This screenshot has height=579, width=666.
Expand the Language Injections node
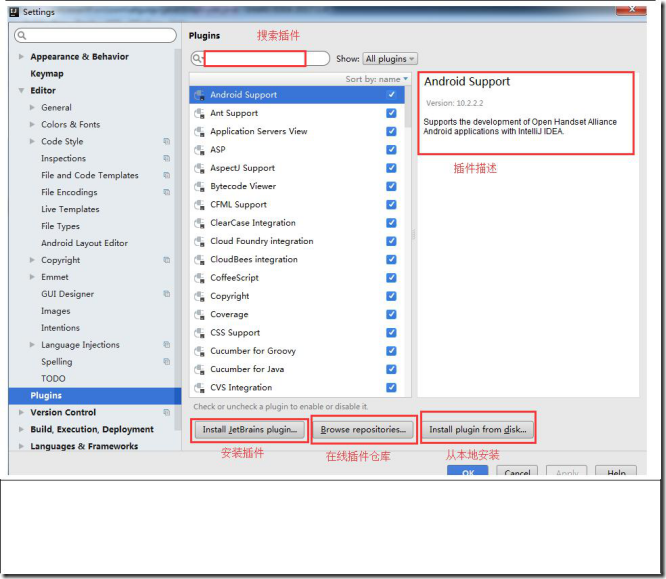point(32,345)
